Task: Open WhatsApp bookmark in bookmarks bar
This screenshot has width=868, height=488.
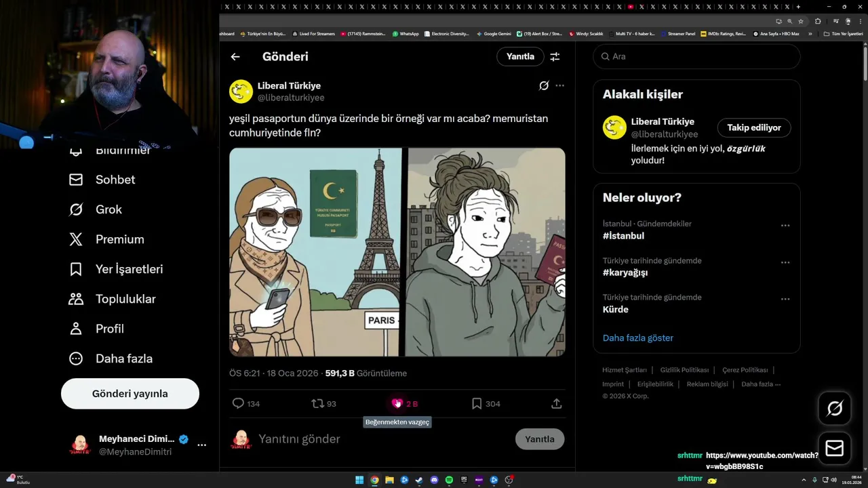Action: (406, 34)
